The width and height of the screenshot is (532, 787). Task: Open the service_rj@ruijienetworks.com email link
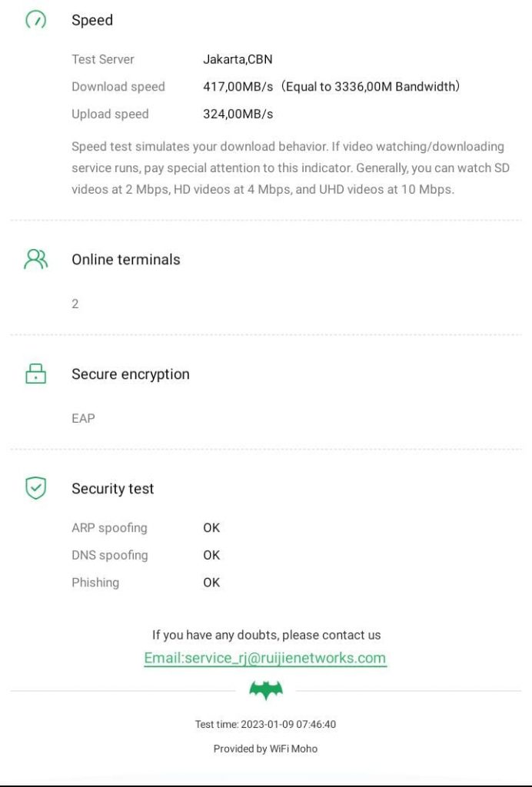coord(265,658)
